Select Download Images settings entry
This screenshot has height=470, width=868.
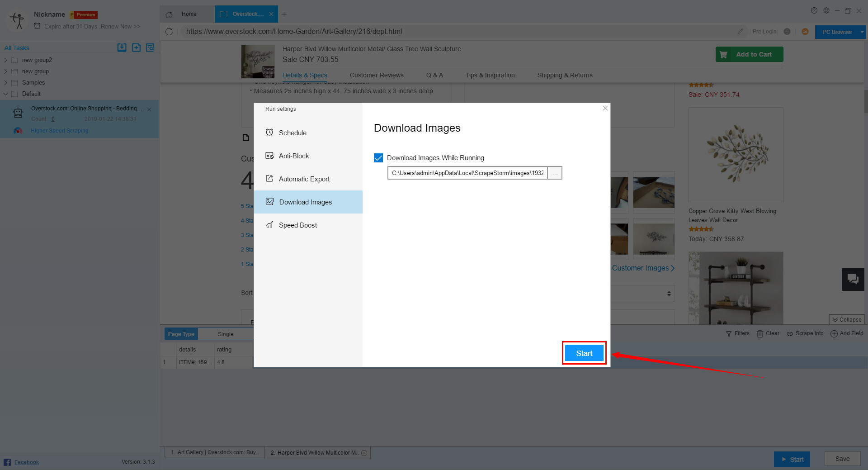308,202
